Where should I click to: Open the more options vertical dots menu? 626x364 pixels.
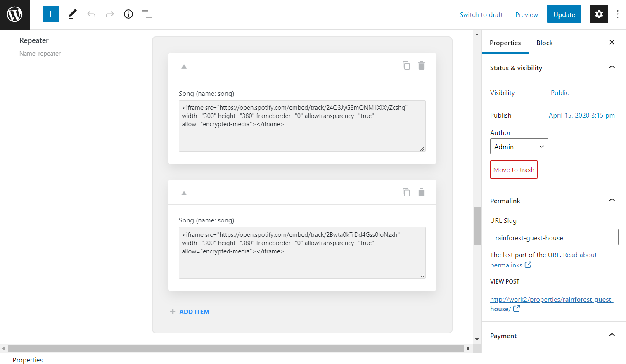click(x=618, y=14)
